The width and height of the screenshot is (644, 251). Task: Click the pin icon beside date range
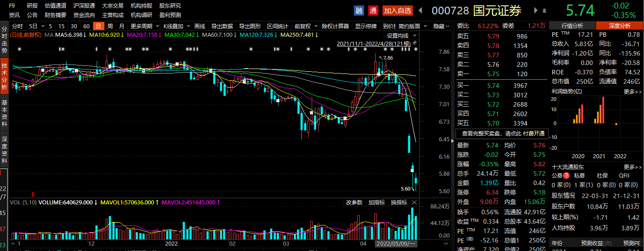point(415,43)
